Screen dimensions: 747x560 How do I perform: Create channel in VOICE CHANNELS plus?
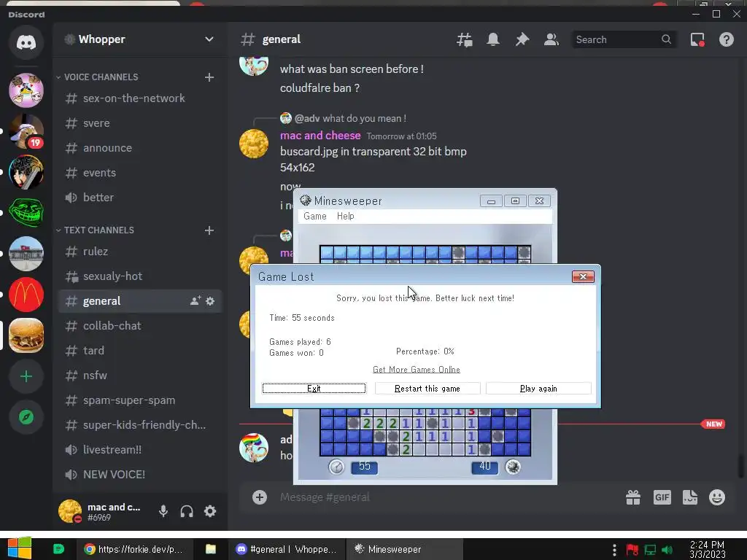tap(209, 77)
